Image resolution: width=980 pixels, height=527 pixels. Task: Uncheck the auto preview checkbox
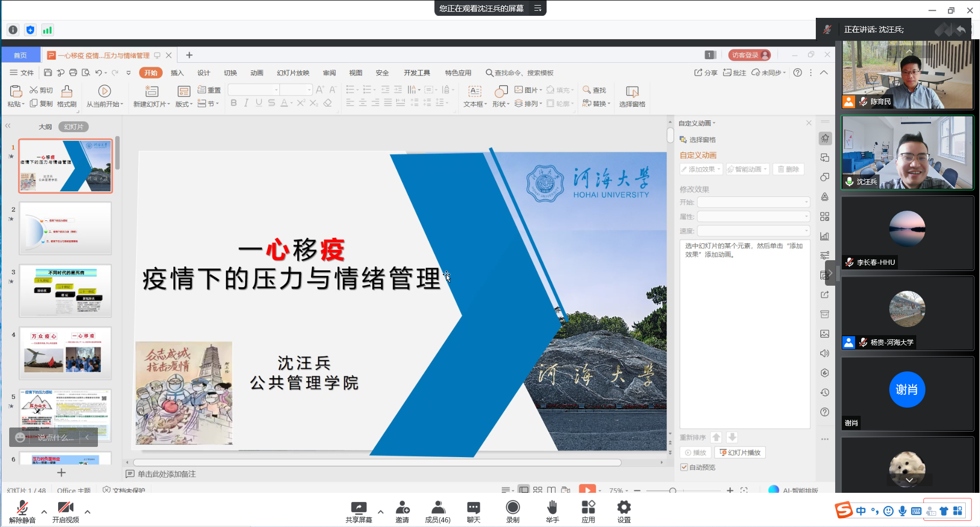tap(684, 467)
